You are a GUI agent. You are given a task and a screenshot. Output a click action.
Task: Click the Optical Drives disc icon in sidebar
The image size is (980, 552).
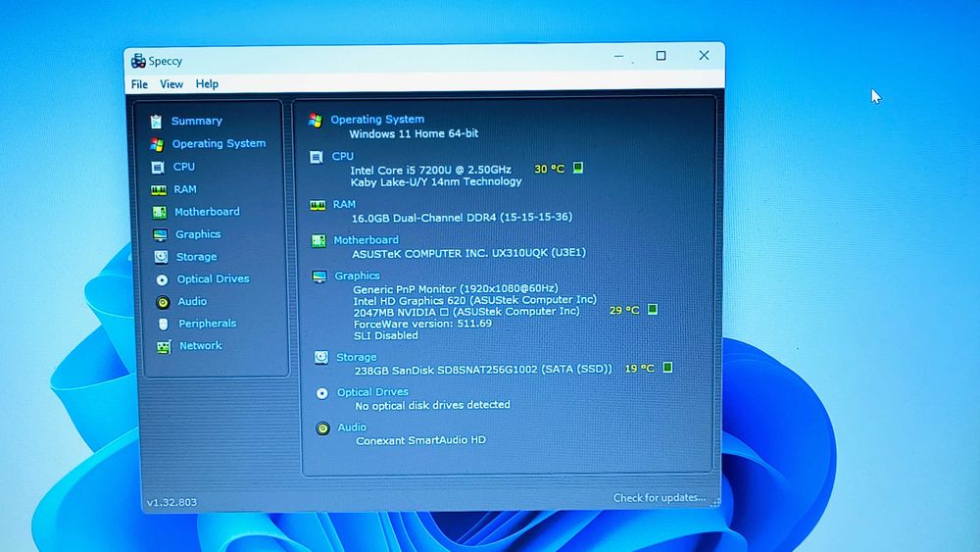[x=162, y=279]
